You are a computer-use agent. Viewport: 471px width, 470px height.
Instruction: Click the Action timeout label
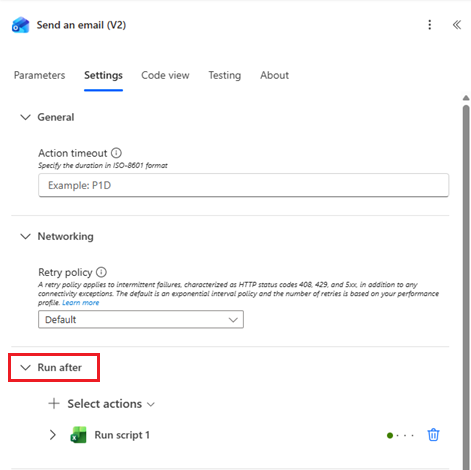click(73, 153)
